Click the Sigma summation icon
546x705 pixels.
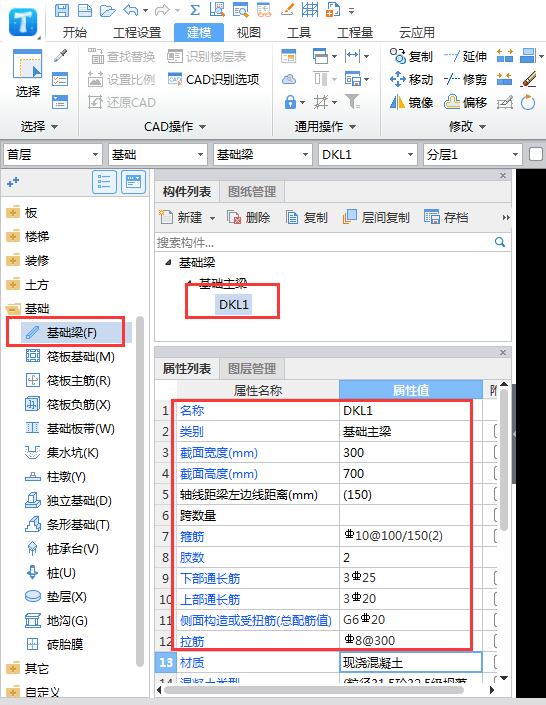point(194,10)
